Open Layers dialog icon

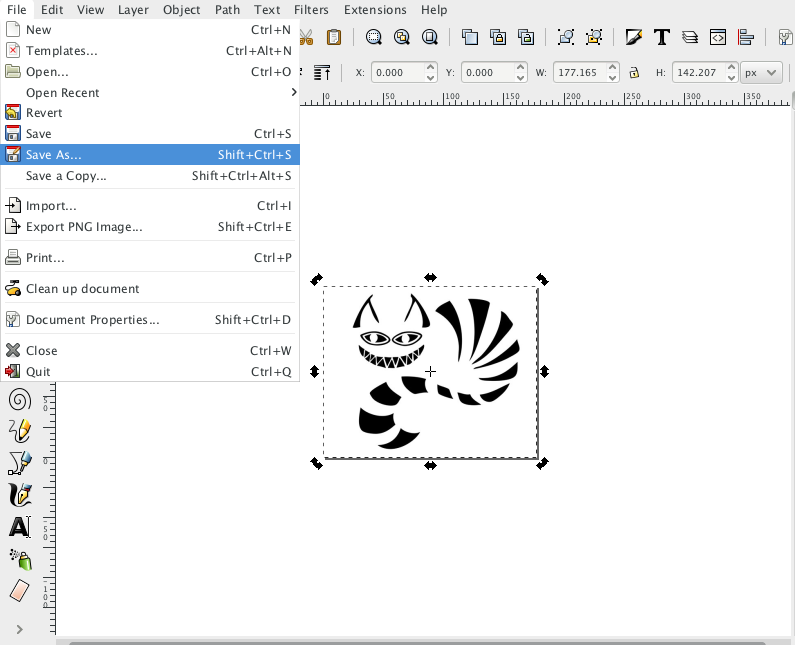tap(690, 37)
